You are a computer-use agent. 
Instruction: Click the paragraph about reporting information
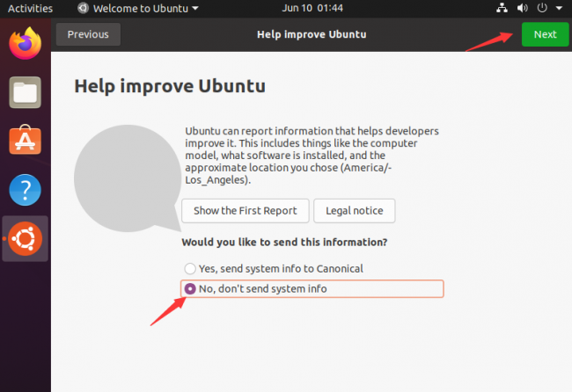(x=312, y=156)
